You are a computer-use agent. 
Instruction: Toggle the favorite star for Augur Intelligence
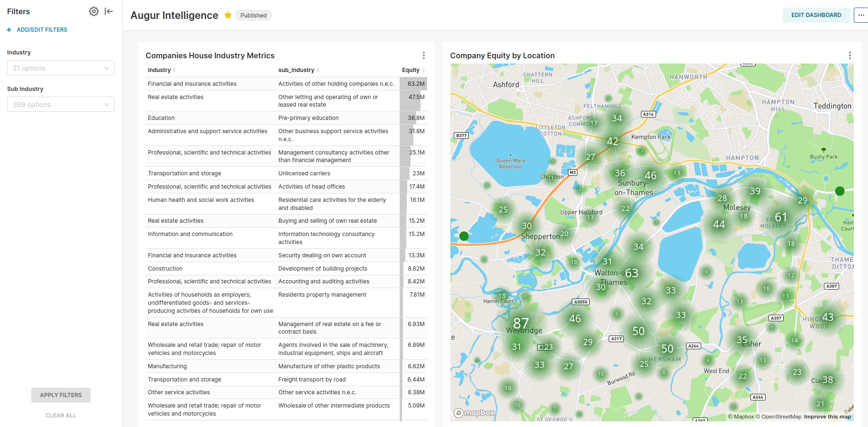tap(228, 15)
